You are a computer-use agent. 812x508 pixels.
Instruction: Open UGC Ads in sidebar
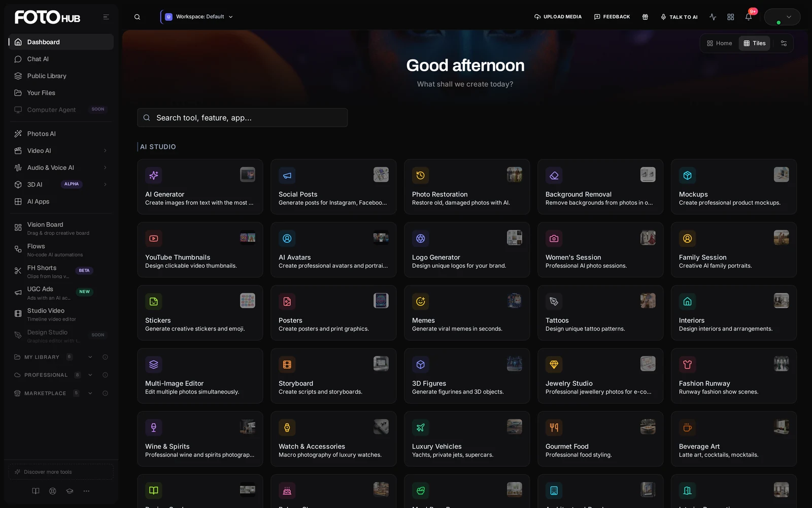click(x=61, y=293)
